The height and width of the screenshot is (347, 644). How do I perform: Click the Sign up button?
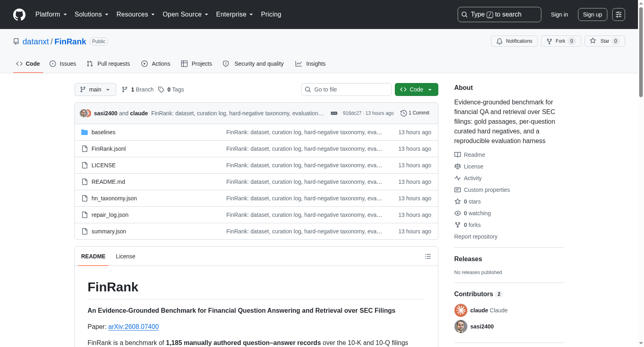click(592, 15)
